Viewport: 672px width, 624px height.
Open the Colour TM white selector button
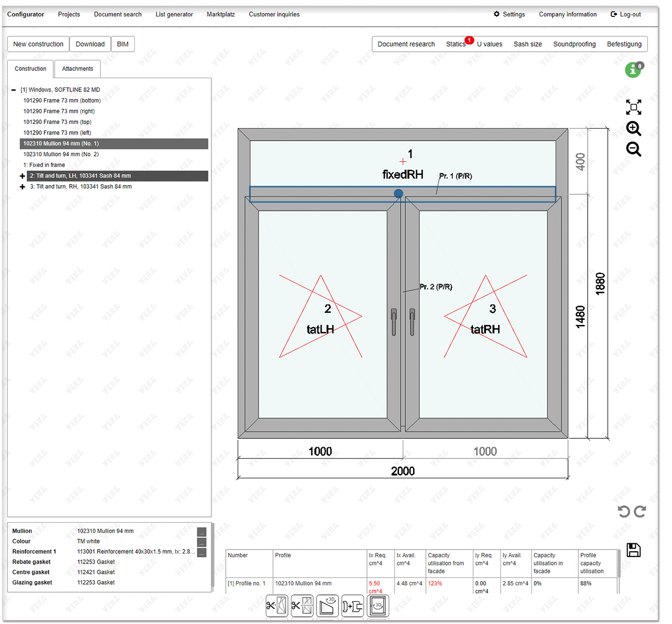[x=202, y=542]
